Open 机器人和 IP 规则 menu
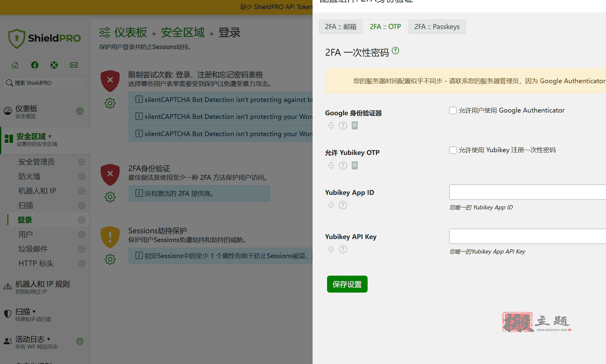Image resolution: width=606 pixels, height=364 pixels. pos(42,287)
